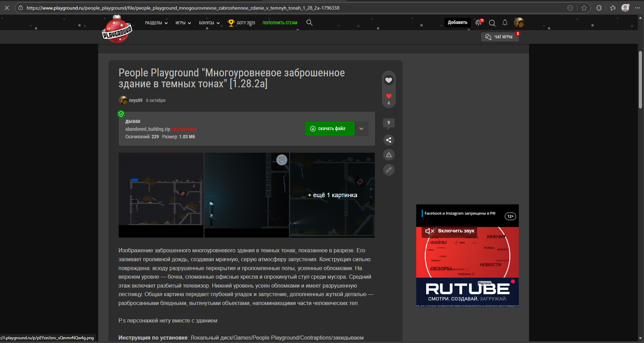Expand the РАЗДЕЛЫ dropdown menu
Viewport: 644px width, 343px height.
coord(156,23)
